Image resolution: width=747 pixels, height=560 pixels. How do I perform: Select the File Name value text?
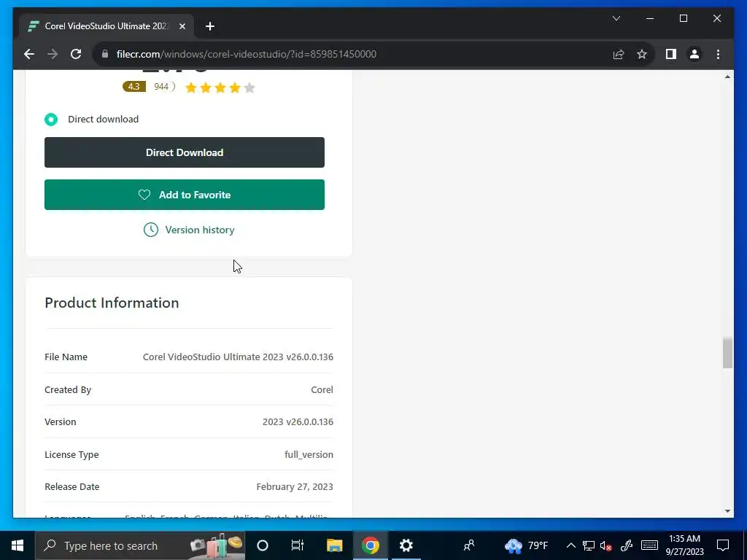tap(238, 357)
